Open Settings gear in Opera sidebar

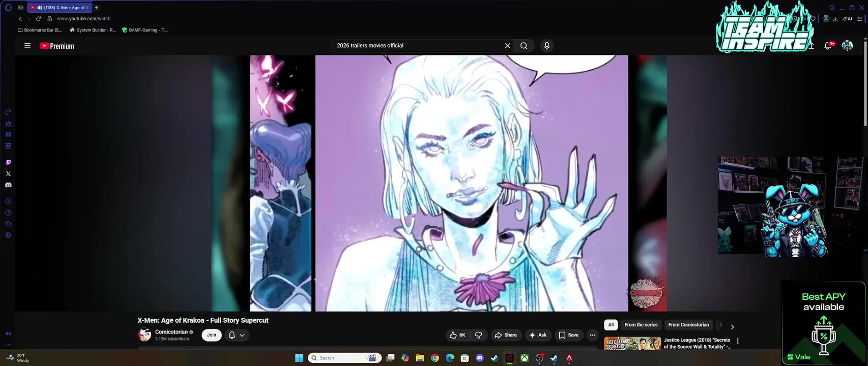tap(8, 235)
